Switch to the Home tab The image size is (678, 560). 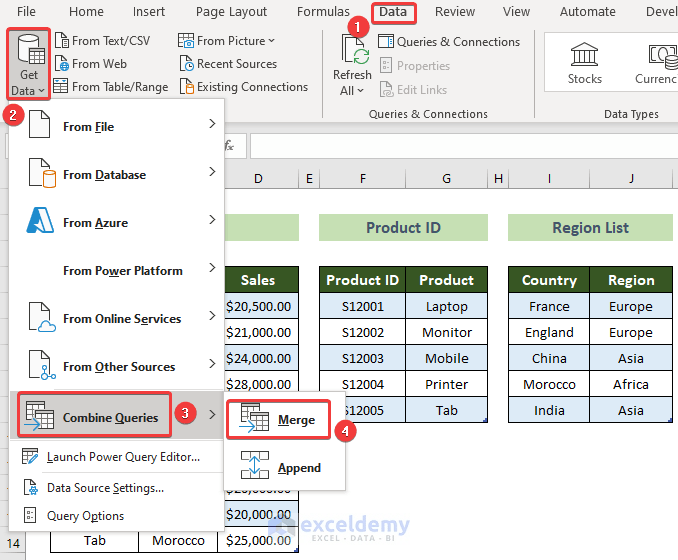click(x=86, y=12)
